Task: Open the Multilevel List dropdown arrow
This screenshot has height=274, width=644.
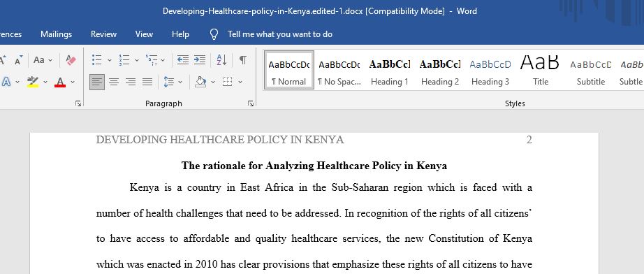Action: click(163, 60)
